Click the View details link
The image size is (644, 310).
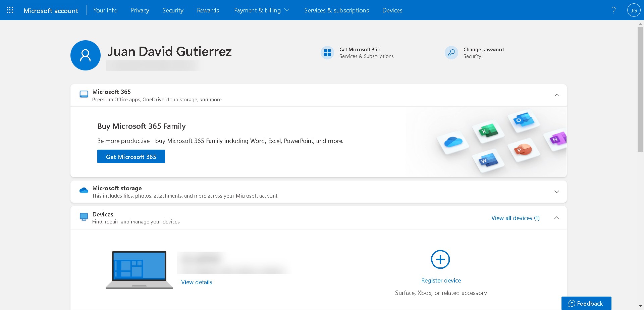[197, 282]
